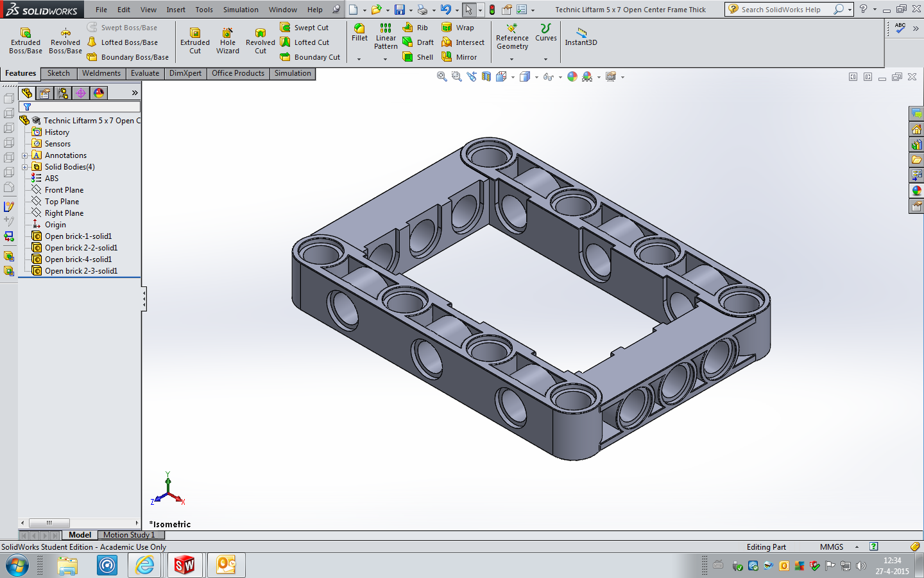The image size is (924, 578).
Task: Switch to the Evaluate tab
Action: [145, 73]
